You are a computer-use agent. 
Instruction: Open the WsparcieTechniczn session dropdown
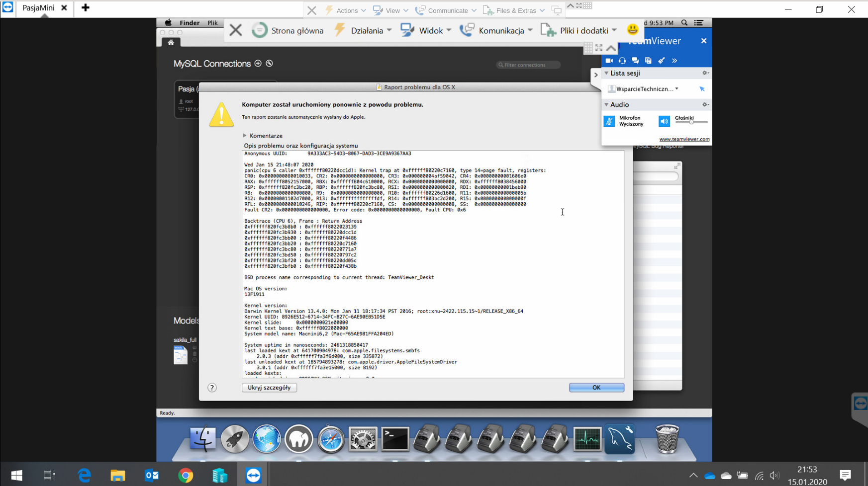(x=676, y=89)
